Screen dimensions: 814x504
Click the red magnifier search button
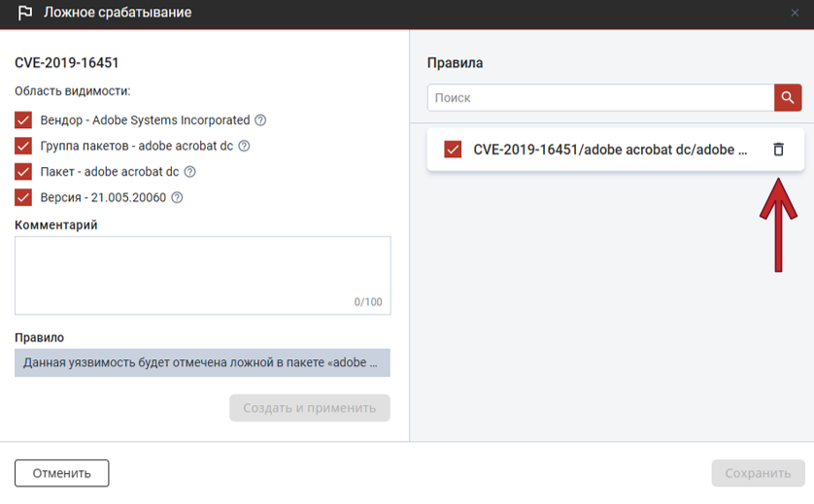[x=788, y=98]
